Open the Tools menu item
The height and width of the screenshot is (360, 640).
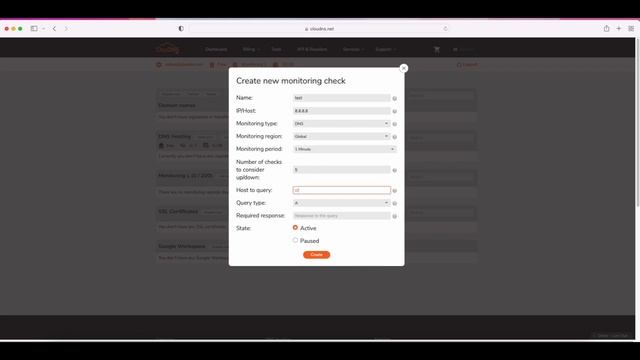pyautogui.click(x=276, y=49)
